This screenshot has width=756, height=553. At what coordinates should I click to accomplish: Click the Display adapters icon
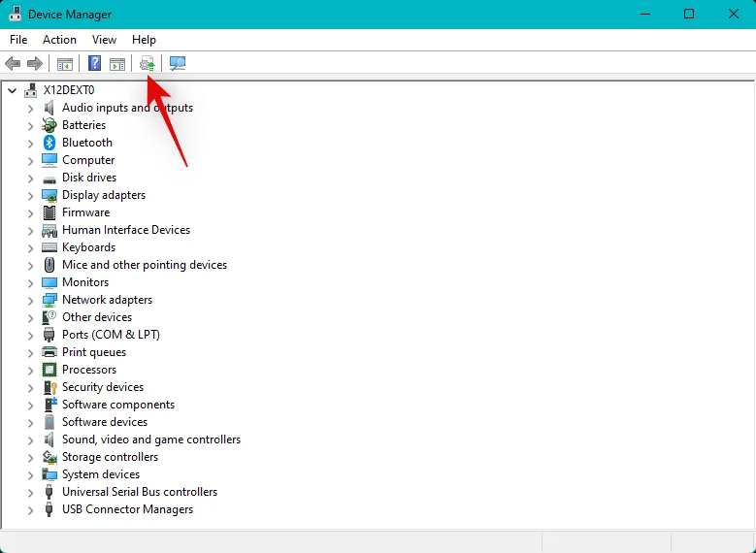[x=49, y=195]
